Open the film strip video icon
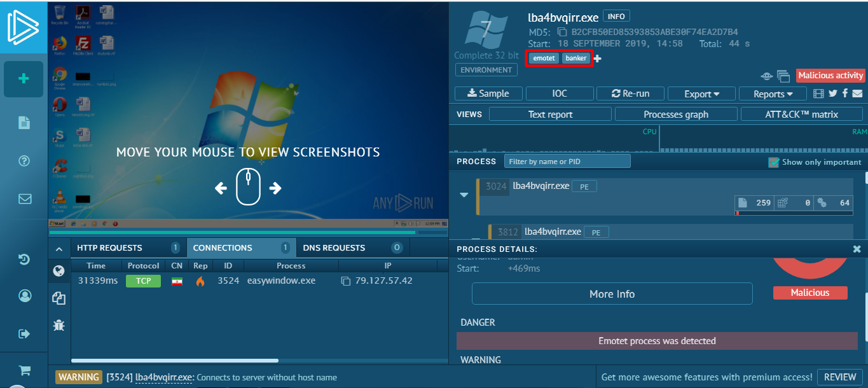The width and height of the screenshot is (868, 388). click(819, 94)
